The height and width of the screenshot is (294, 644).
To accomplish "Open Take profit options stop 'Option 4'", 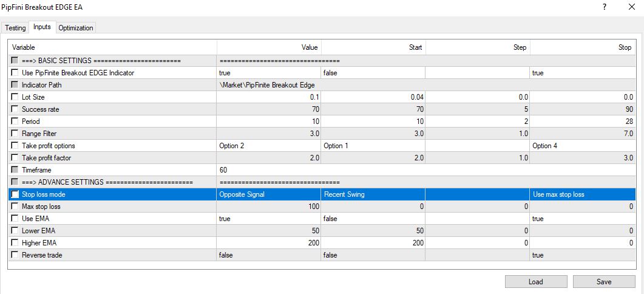I will 583,146.
